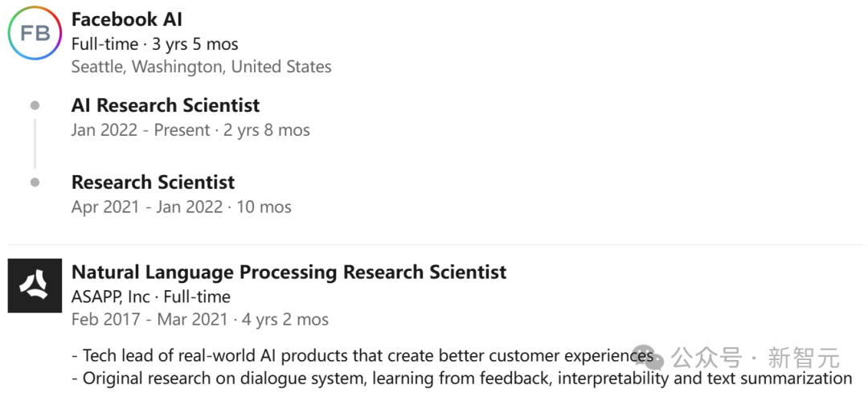
Task: Open Natural Language Processing Research Scientist title
Action: [x=289, y=272]
